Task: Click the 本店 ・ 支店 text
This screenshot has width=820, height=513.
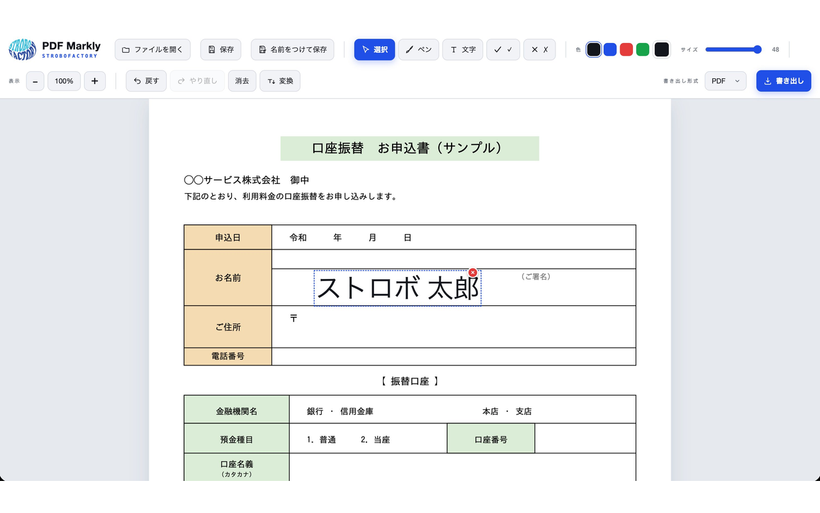Action: 507,412
